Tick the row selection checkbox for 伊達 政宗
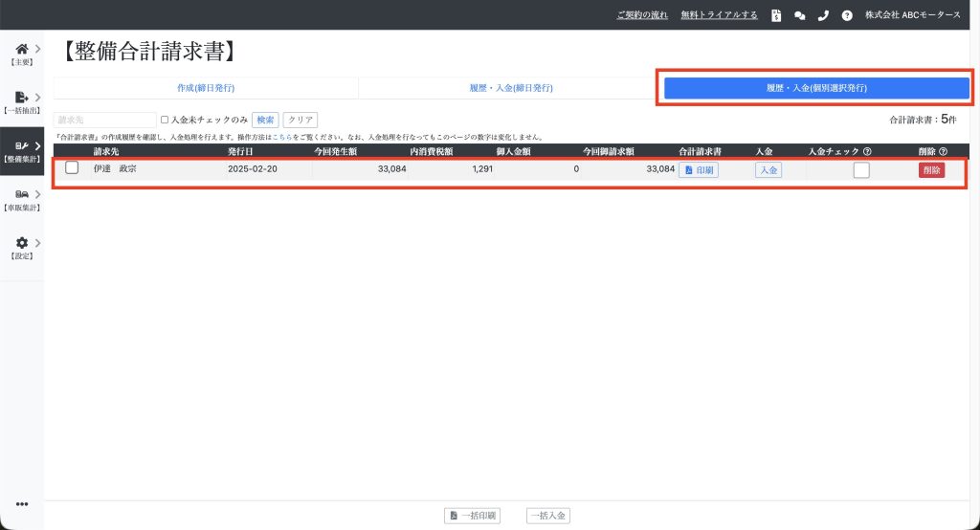 coord(72,168)
